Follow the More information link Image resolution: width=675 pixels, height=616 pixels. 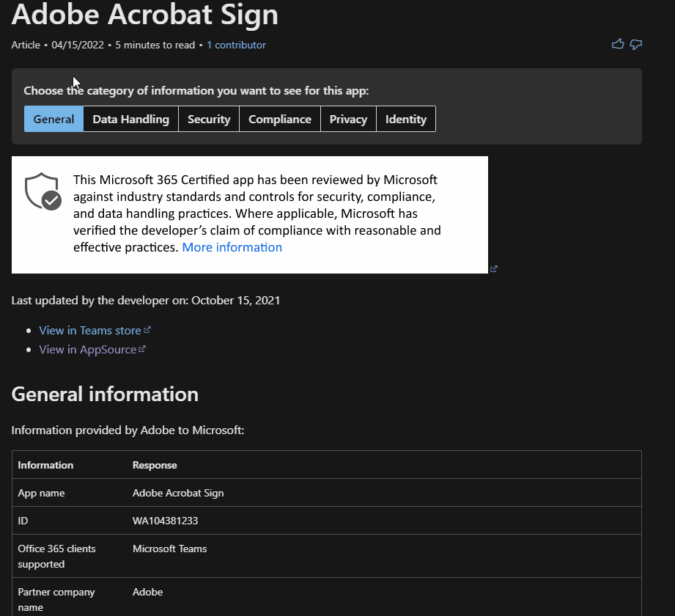click(232, 247)
